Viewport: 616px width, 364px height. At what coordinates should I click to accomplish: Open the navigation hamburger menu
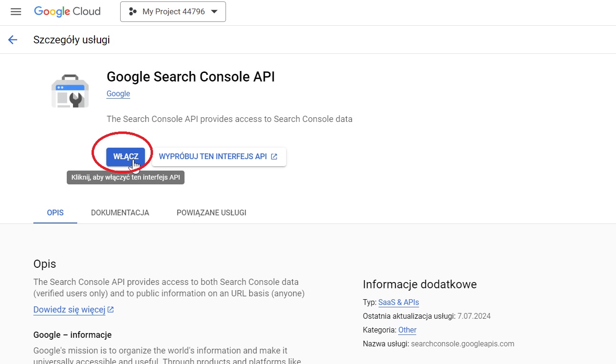coord(16,12)
